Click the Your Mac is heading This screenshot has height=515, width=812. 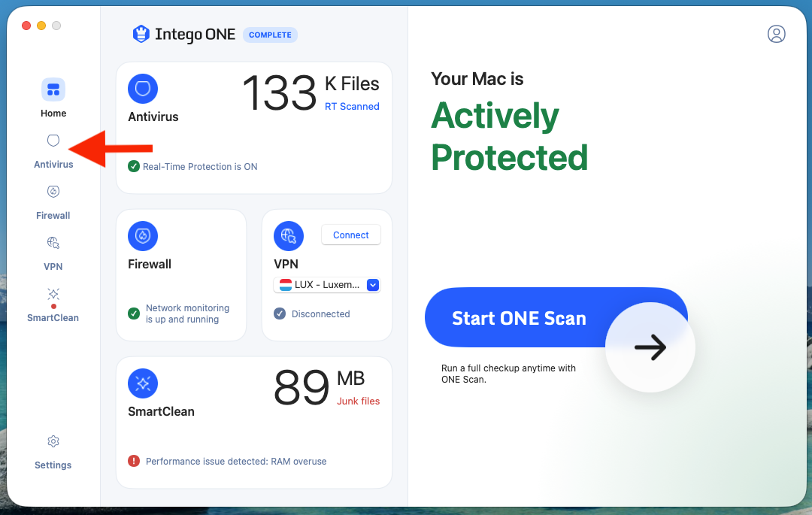477,79
